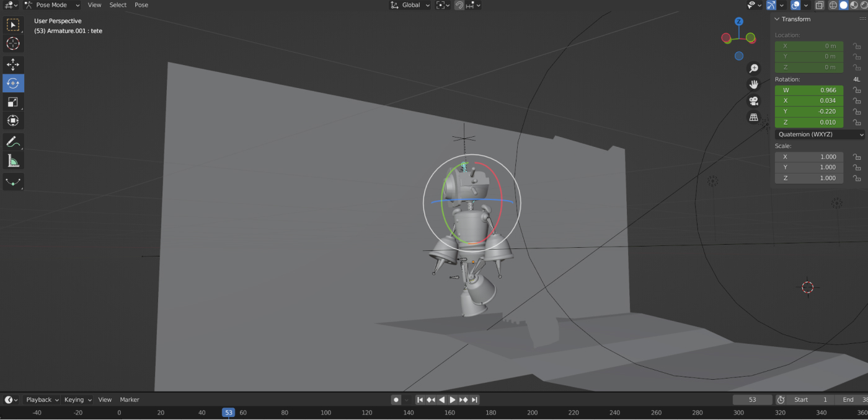Choose the Move tool
The height and width of the screenshot is (420, 868).
coord(13,64)
